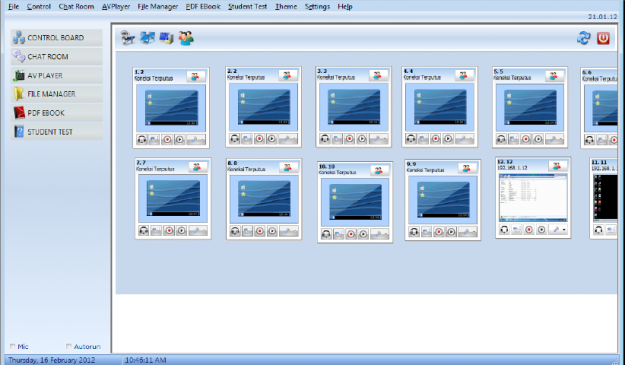
Task: Click the screen monitor icon on student card 12
Action: [x=517, y=230]
